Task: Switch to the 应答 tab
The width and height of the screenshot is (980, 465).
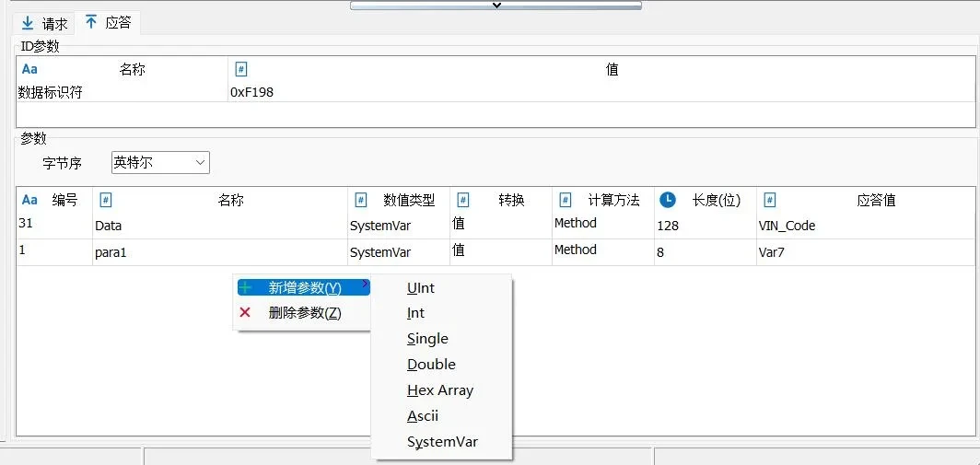Action: 108,23
